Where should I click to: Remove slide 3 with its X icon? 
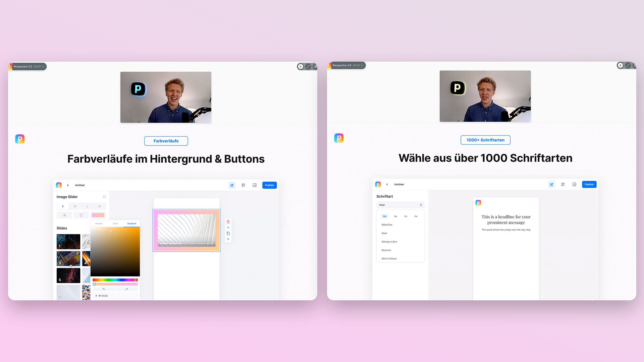(x=78, y=253)
